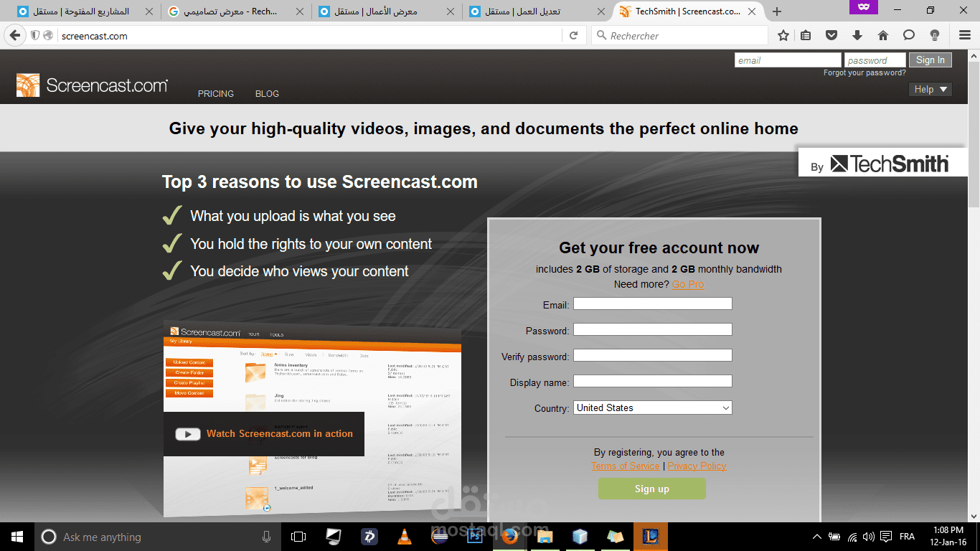The width and height of the screenshot is (980, 551).
Task: Launch VLC media player from taskbar
Action: (x=405, y=537)
